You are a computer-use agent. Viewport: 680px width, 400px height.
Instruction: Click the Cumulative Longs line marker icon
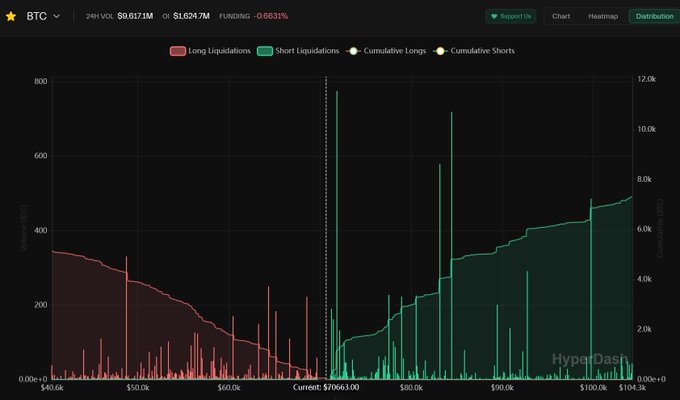(353, 50)
